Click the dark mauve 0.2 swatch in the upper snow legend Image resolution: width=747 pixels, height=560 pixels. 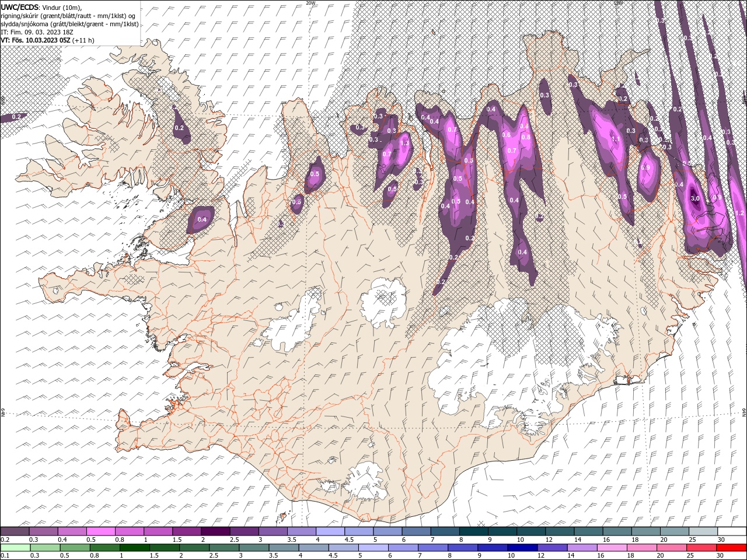[15, 531]
